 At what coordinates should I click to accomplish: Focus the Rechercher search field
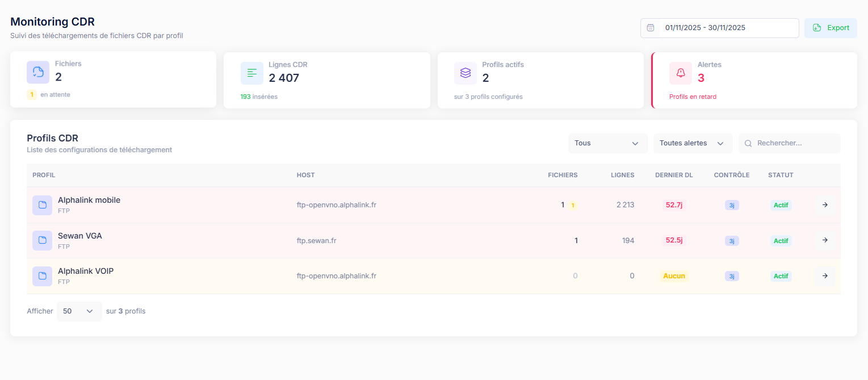click(795, 143)
